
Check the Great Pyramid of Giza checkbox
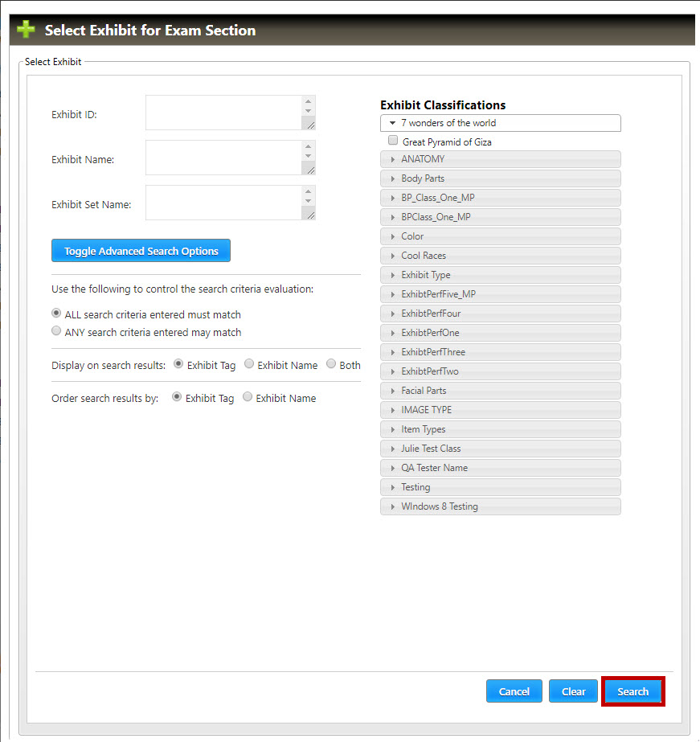click(393, 141)
